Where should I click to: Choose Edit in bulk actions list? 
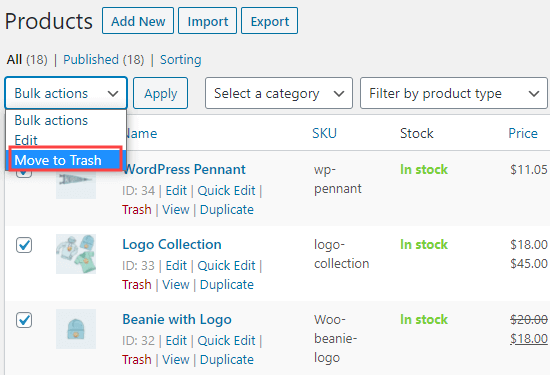point(26,140)
